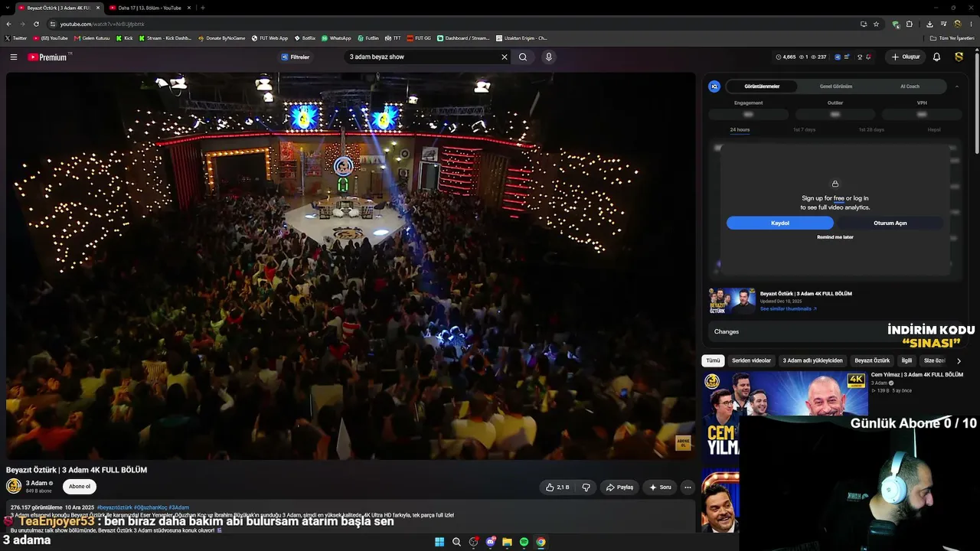Subscribe with the Abone ol button
Screen dimensions: 980x551
(x=80, y=486)
